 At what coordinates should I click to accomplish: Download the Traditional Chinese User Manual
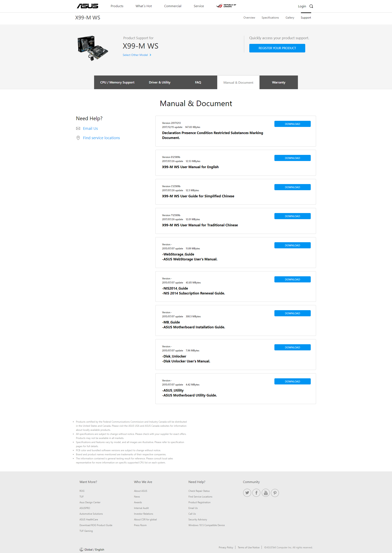292,216
